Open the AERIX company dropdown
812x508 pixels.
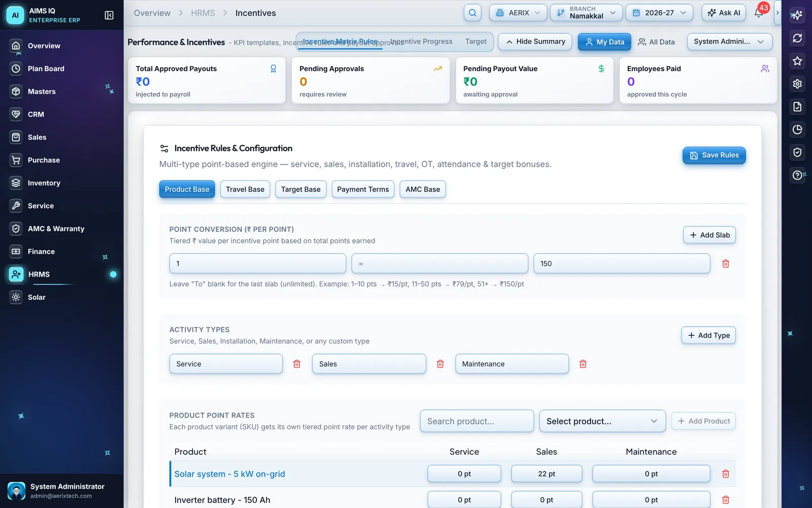[518, 13]
